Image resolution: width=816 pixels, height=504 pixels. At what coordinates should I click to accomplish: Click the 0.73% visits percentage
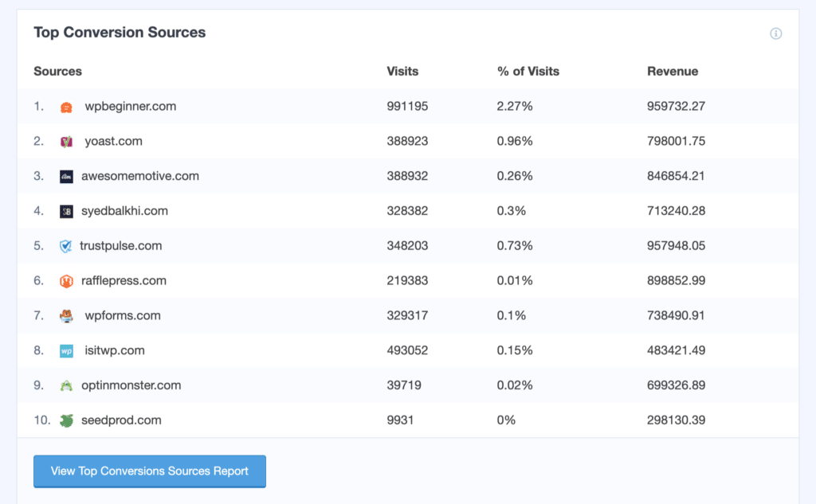[x=515, y=246]
